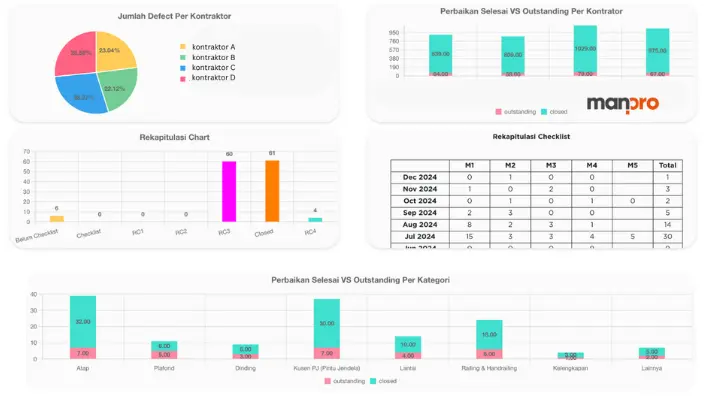
Task: Click the Lantai 10.00 closed segment
Action: pos(408,345)
